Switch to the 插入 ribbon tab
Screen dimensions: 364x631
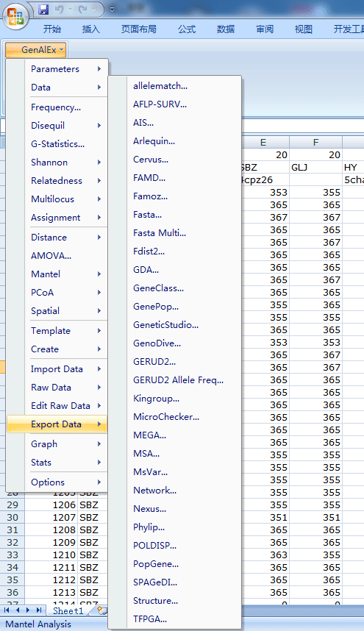click(90, 29)
